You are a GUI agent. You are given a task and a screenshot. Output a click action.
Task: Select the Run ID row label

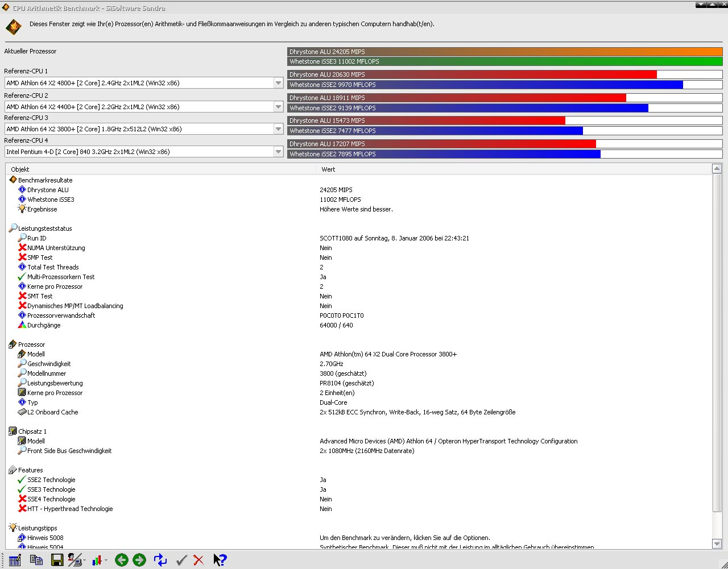coord(37,238)
